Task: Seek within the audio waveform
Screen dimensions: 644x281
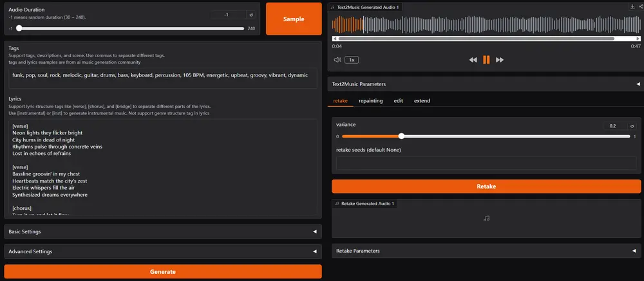Action: pyautogui.click(x=486, y=24)
